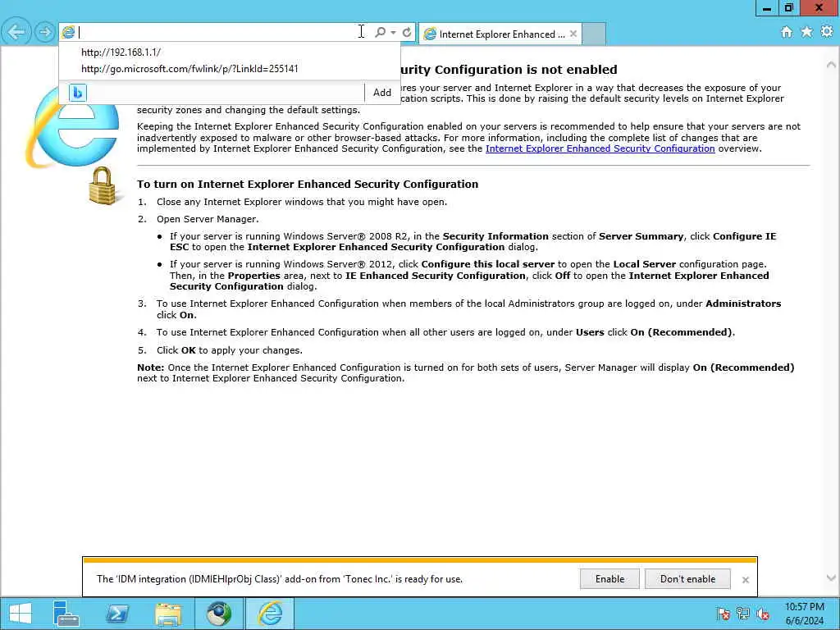Click the IE page icon in address bar
The image size is (840, 630).
[x=68, y=32]
